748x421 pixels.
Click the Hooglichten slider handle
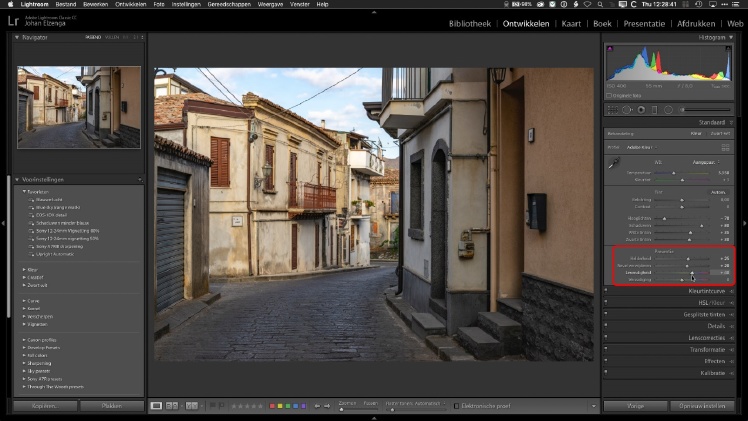click(664, 218)
